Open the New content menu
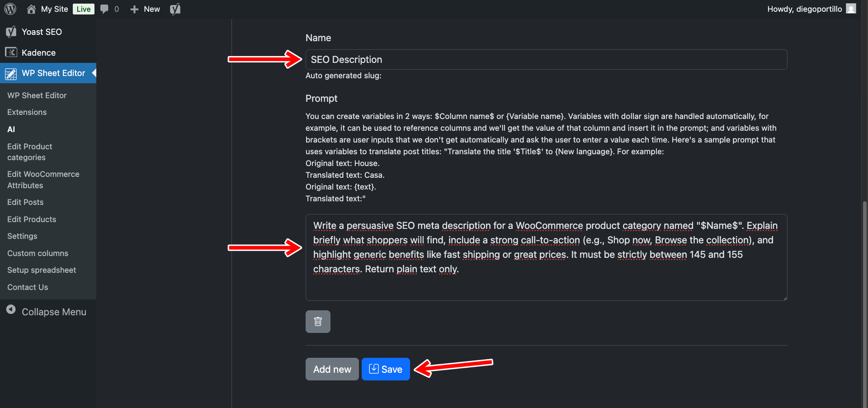Viewport: 868px width, 408px height. coord(145,9)
